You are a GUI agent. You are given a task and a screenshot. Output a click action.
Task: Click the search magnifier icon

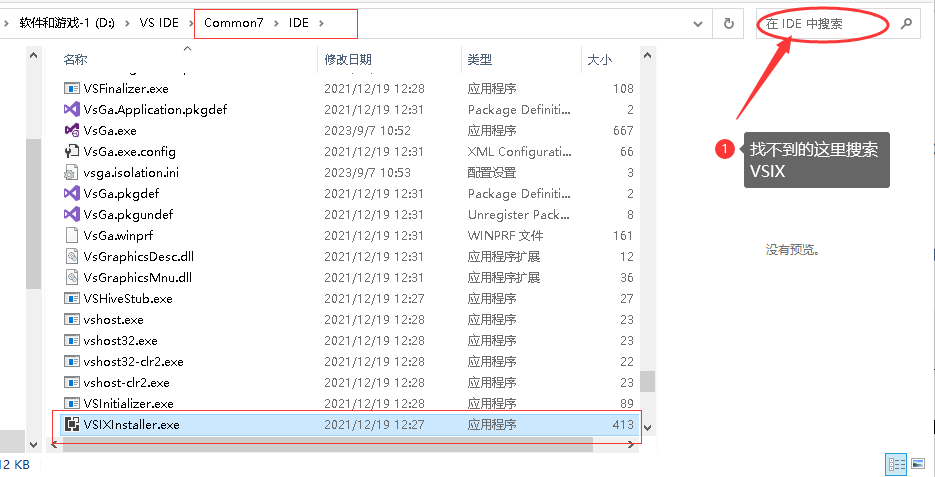[x=906, y=24]
